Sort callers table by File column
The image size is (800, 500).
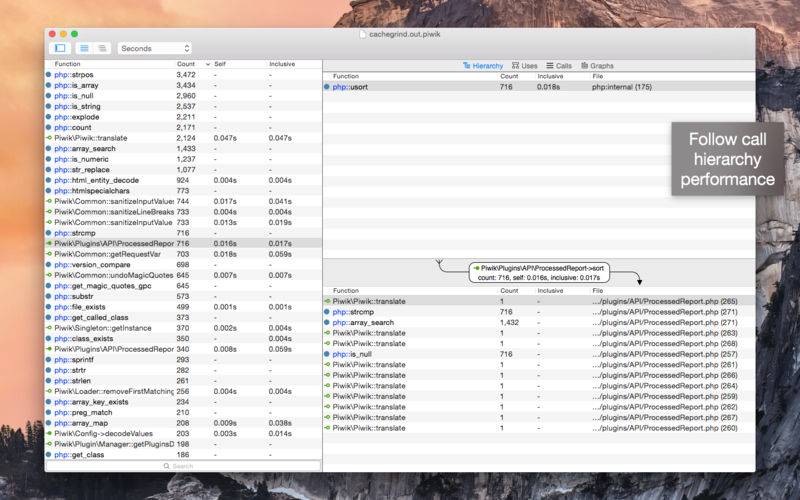(x=597, y=76)
